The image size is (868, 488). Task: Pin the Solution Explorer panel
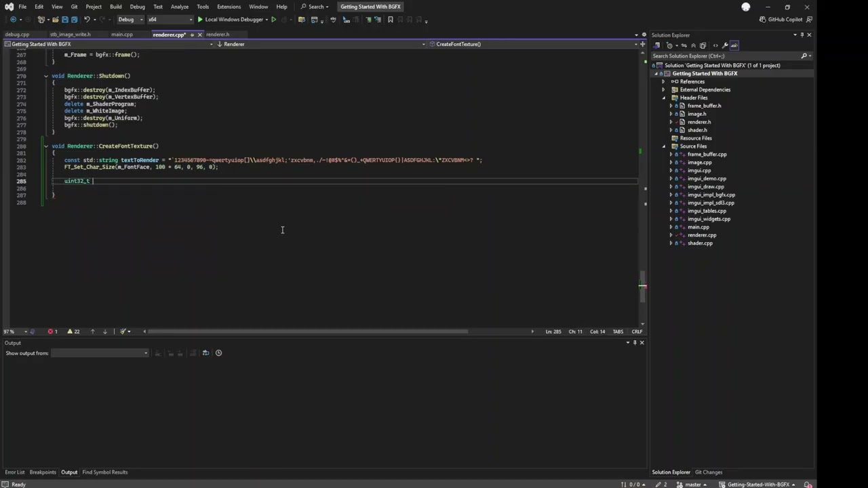pyautogui.click(x=802, y=35)
